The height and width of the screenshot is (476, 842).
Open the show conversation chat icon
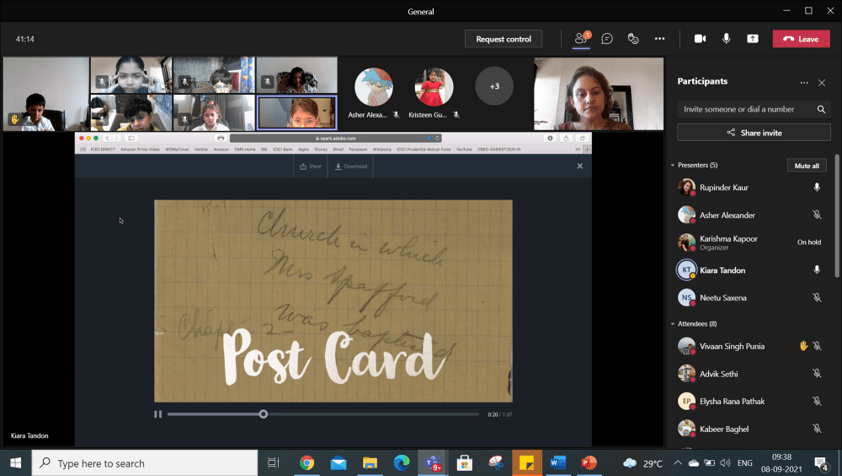(607, 39)
